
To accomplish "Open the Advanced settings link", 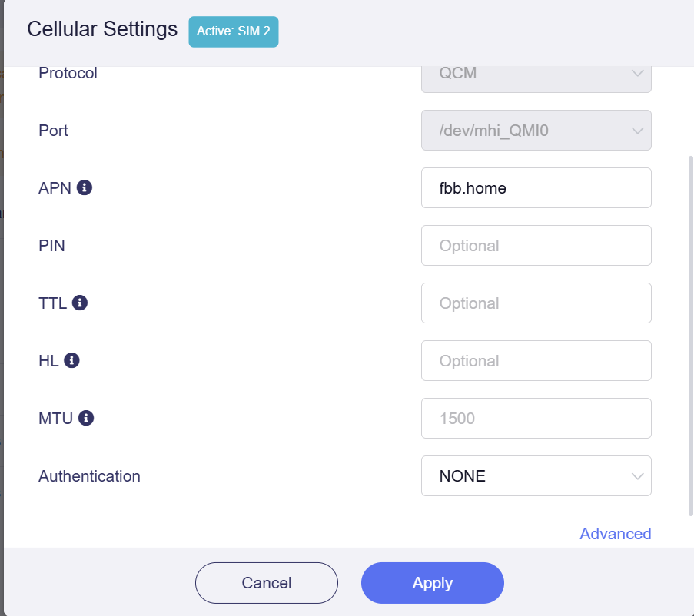I will pyautogui.click(x=615, y=534).
